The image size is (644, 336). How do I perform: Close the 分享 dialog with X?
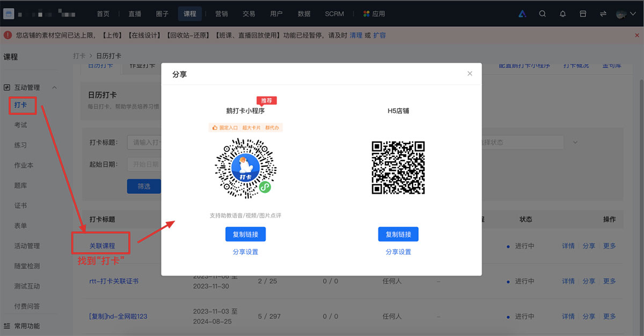(470, 74)
